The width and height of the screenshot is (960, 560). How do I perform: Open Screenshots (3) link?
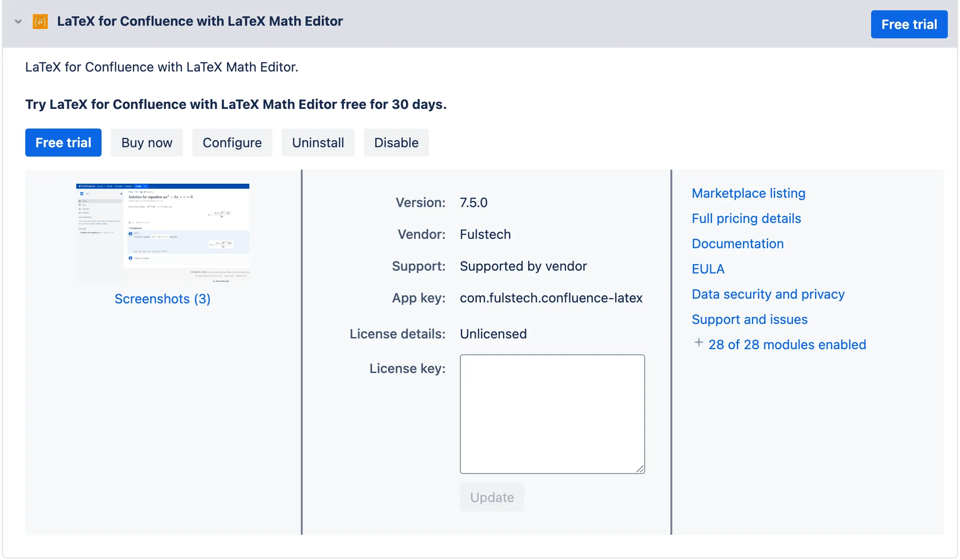162,299
